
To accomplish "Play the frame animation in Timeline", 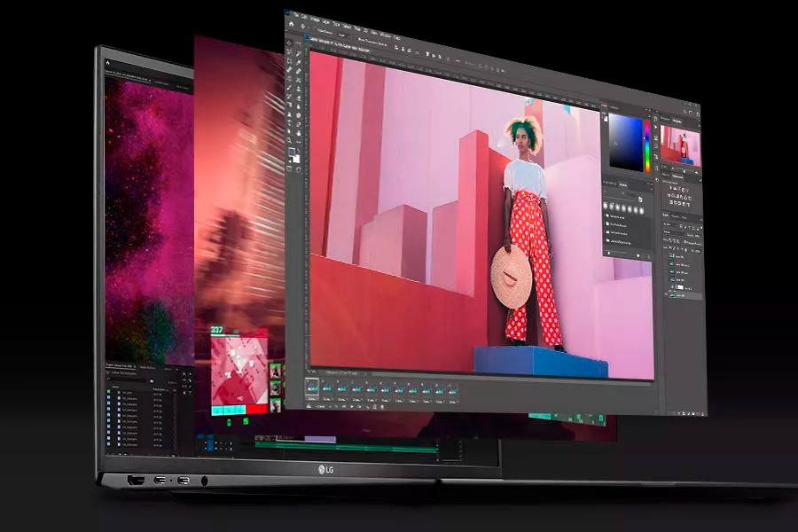I will [351, 407].
